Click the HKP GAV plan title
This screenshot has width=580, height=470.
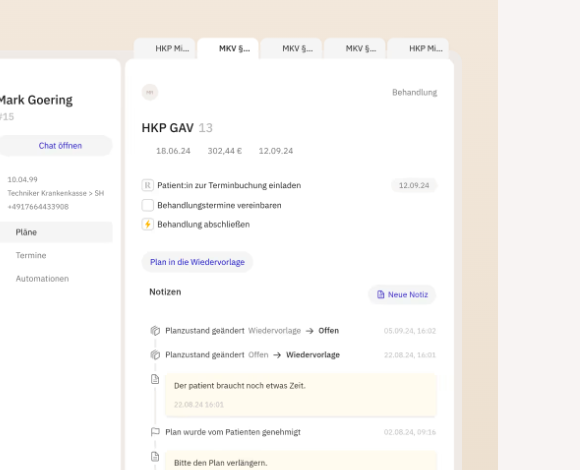168,128
